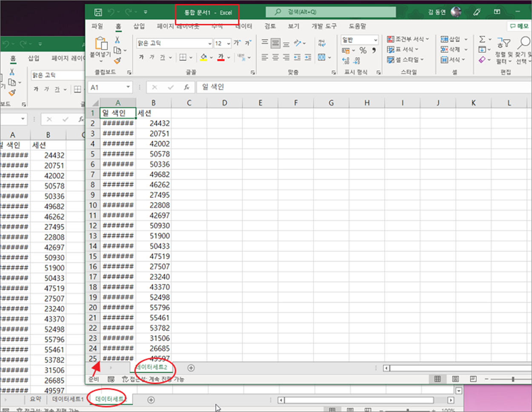Open number format dropdown
Image resolution: width=532 pixels, height=412 pixels.
point(375,40)
